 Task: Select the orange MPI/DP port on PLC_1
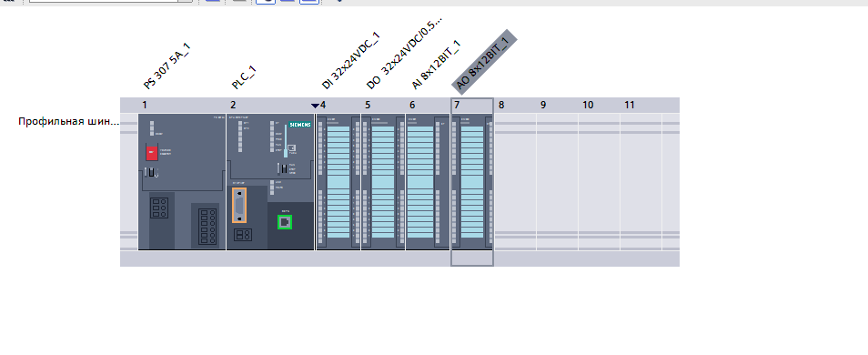coord(239,206)
